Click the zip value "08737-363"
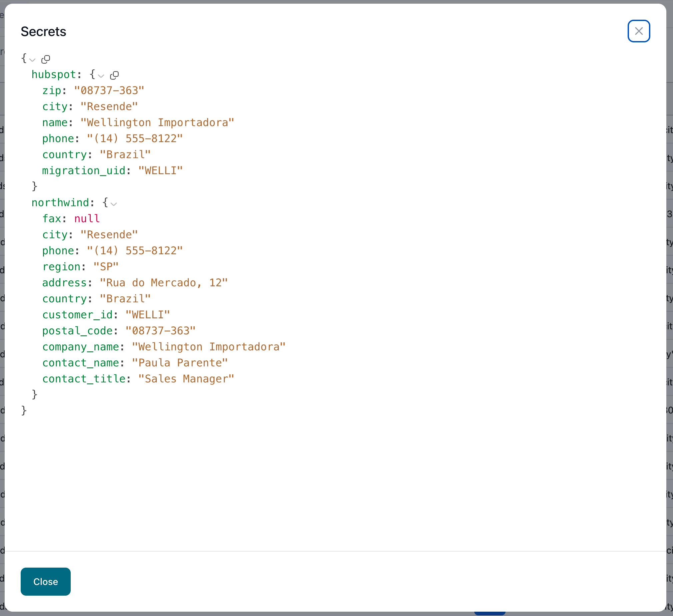This screenshot has height=616, width=673. point(109,90)
